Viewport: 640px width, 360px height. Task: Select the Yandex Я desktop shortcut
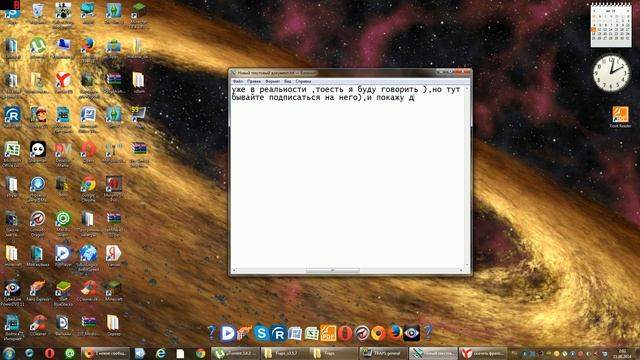113,256
